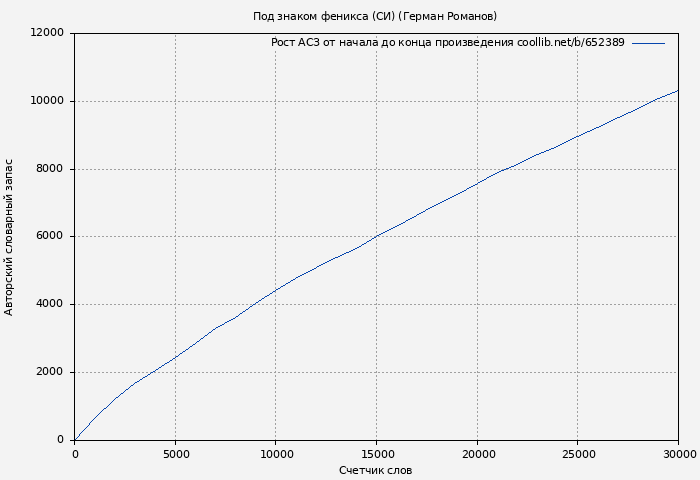Click the blue line sample in legend

click(648, 43)
